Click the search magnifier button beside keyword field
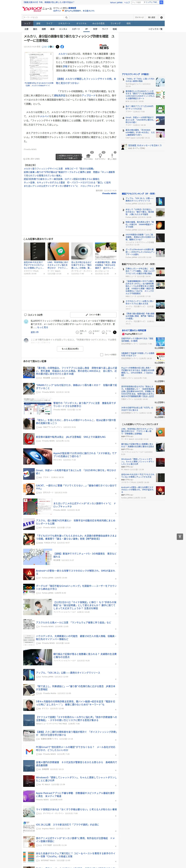 pyautogui.click(x=66, y=18)
